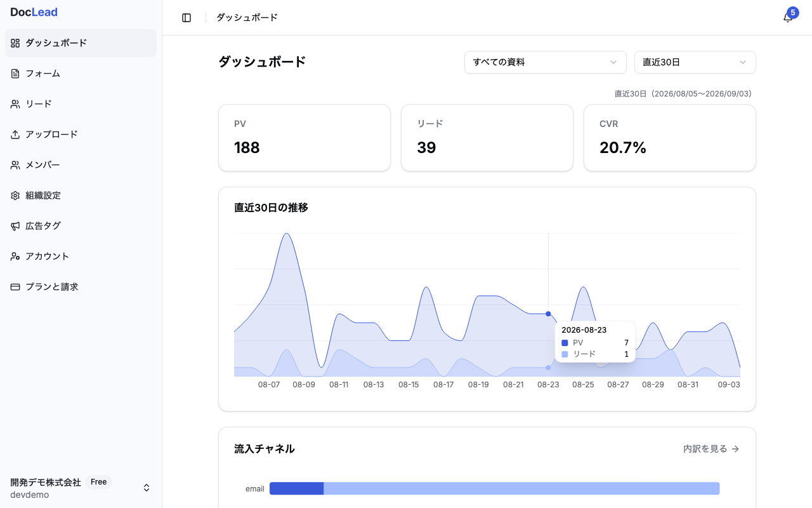The height and width of the screenshot is (508, 812).
Task: Open the アップロード page
Action: click(81, 135)
